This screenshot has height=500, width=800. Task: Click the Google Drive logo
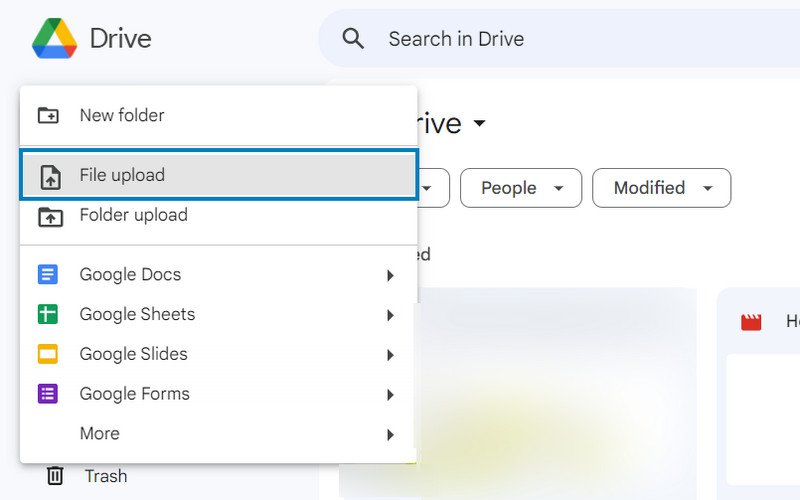click(x=54, y=38)
